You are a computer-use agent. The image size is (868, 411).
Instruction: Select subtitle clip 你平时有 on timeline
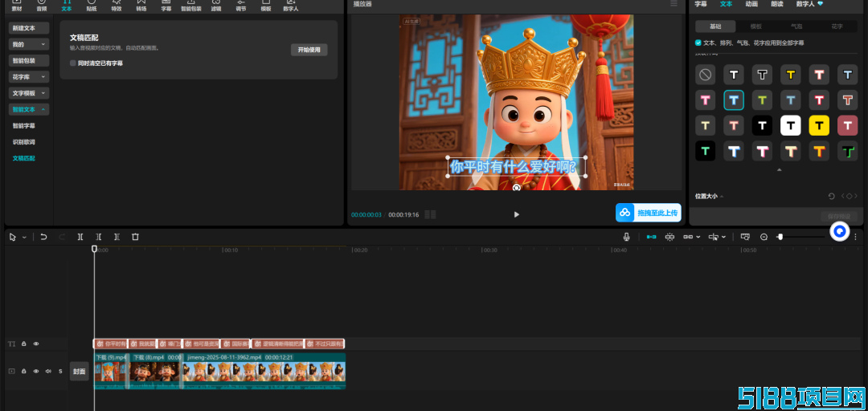click(x=111, y=344)
